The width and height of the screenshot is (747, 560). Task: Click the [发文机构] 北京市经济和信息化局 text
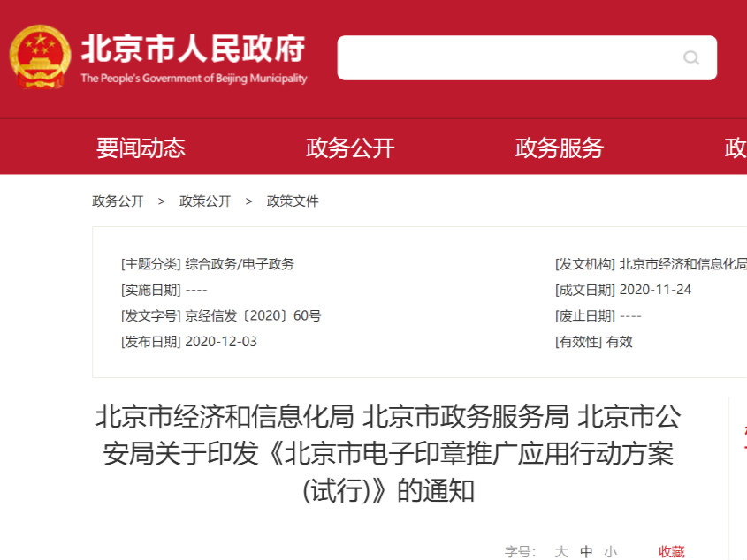click(x=652, y=264)
